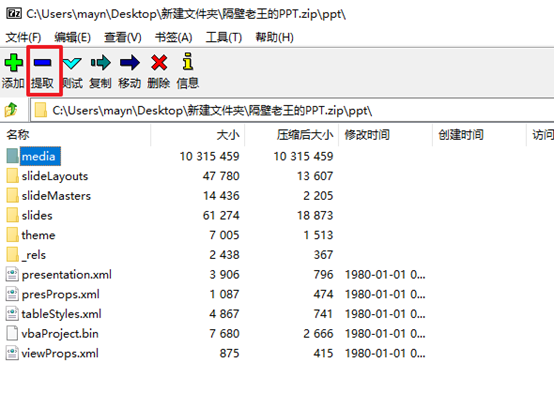Click slideLayouts size value 47 780
The image size is (554, 408).
tap(221, 176)
